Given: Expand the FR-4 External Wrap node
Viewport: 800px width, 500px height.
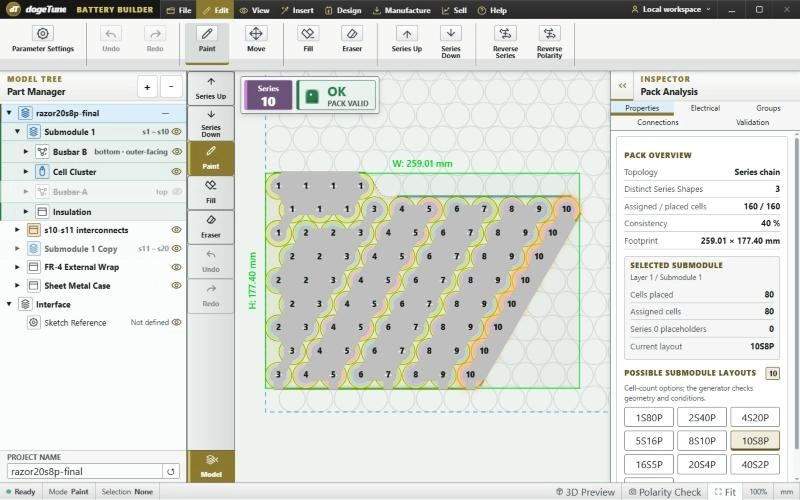Looking at the screenshot, I should 17,267.
